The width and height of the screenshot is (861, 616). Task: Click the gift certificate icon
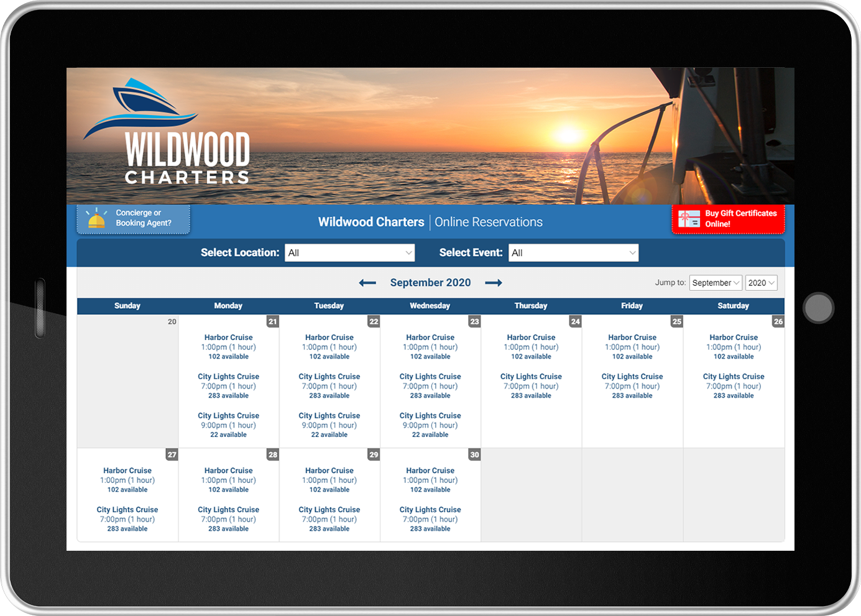click(689, 219)
